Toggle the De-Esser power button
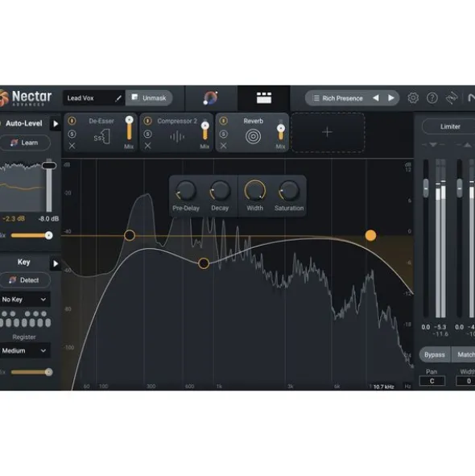Image resolution: width=475 pixels, height=476 pixels. click(72, 121)
